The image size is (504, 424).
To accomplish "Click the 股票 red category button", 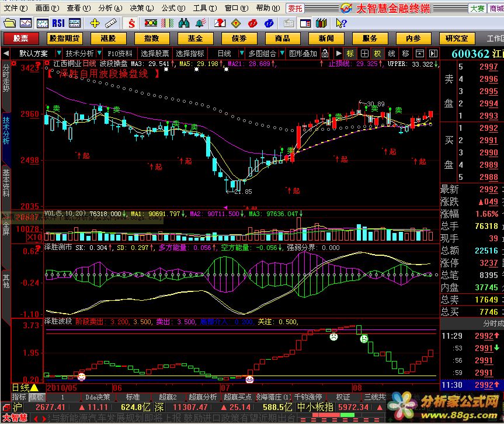I will click(x=21, y=39).
